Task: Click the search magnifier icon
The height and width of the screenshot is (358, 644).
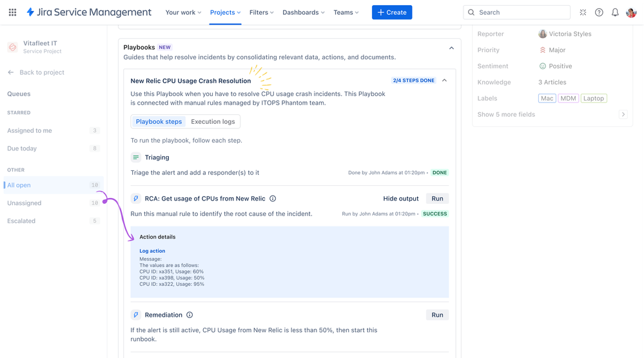Action: pos(471,12)
